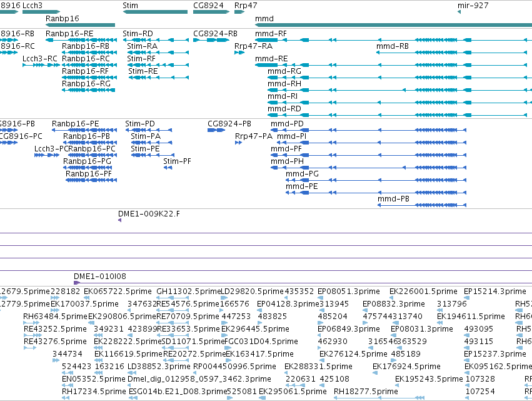Open protein Stim-PA
This screenshot has width=532, height=401.
146,136
